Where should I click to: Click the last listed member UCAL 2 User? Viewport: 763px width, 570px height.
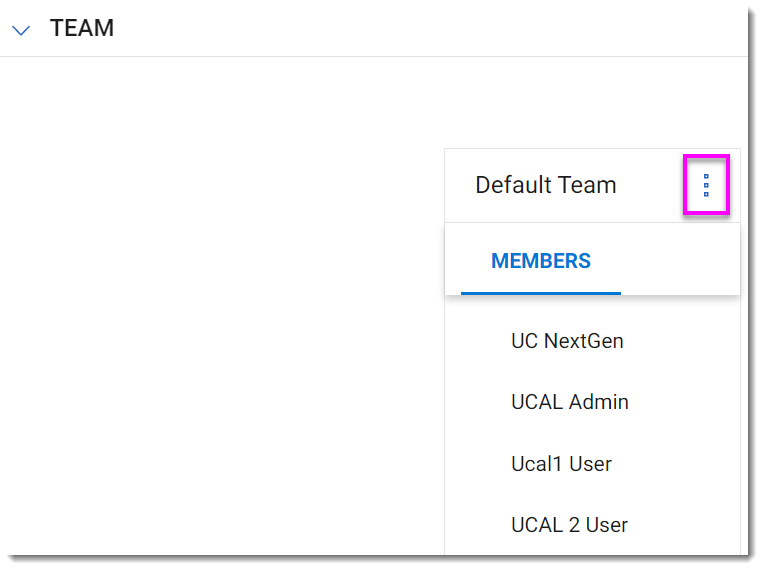(x=569, y=525)
